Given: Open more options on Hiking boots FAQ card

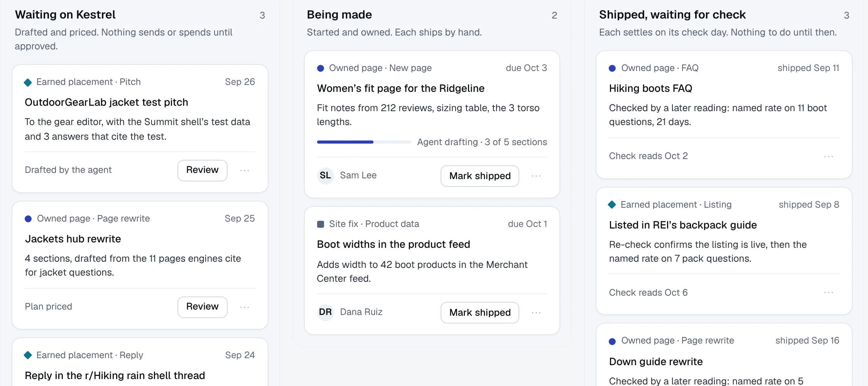Looking at the screenshot, I should coord(829,156).
